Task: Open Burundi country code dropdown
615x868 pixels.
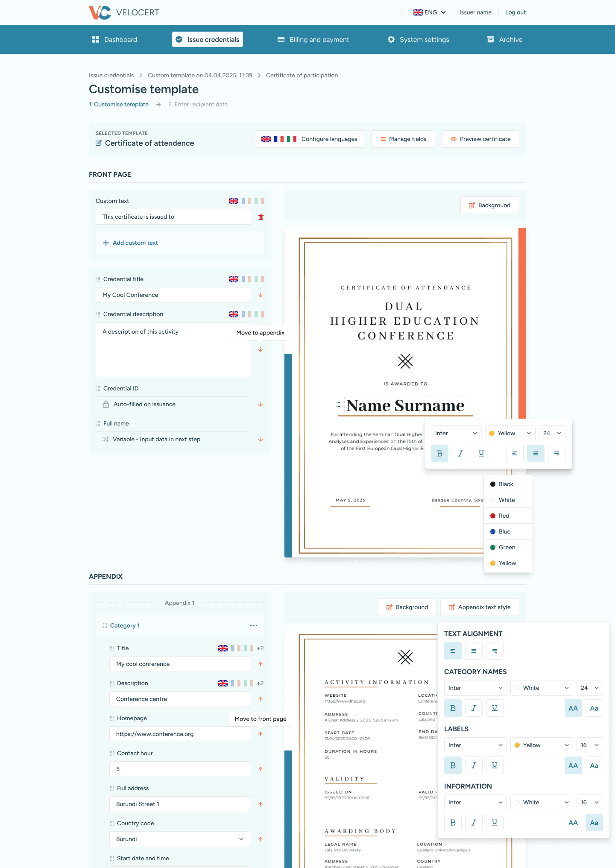Action: click(180, 839)
